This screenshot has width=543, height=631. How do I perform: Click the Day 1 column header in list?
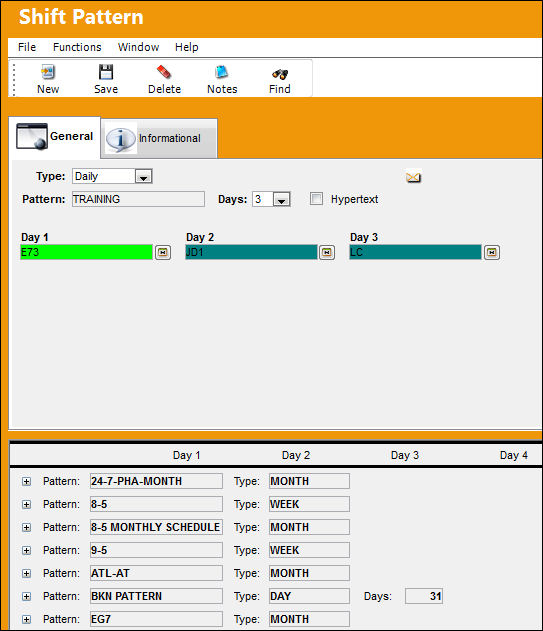click(186, 456)
